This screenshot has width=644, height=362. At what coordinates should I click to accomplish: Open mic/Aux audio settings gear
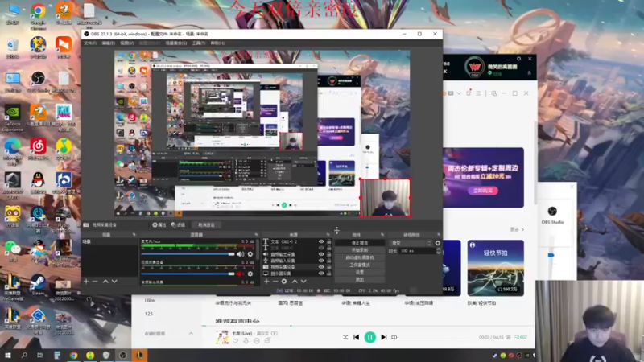point(250,254)
